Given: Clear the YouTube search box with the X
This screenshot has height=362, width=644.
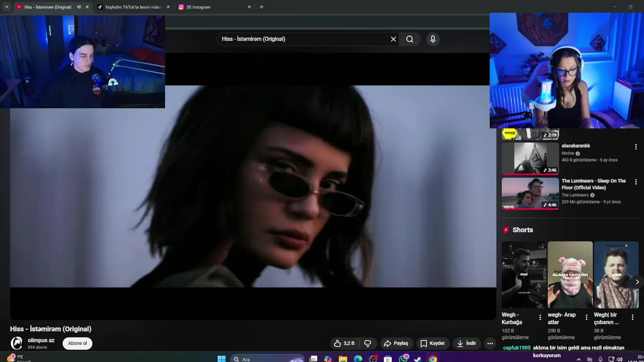Looking at the screenshot, I should [393, 39].
